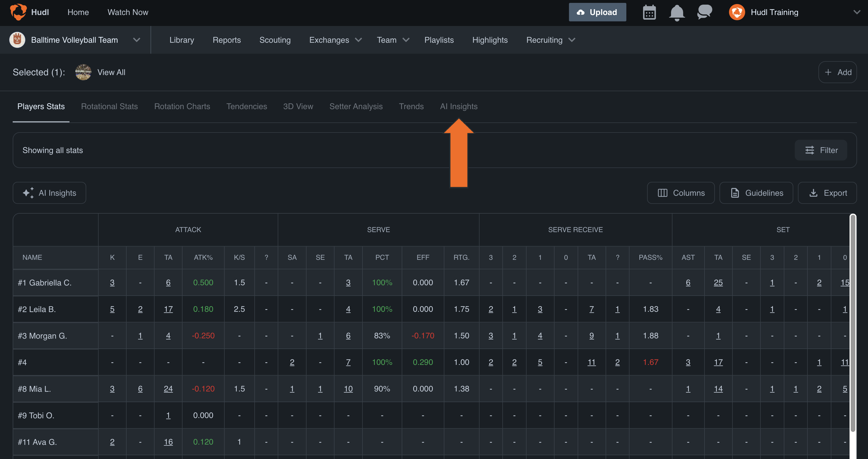The image size is (868, 459).
Task: Export the stats table
Action: click(827, 193)
